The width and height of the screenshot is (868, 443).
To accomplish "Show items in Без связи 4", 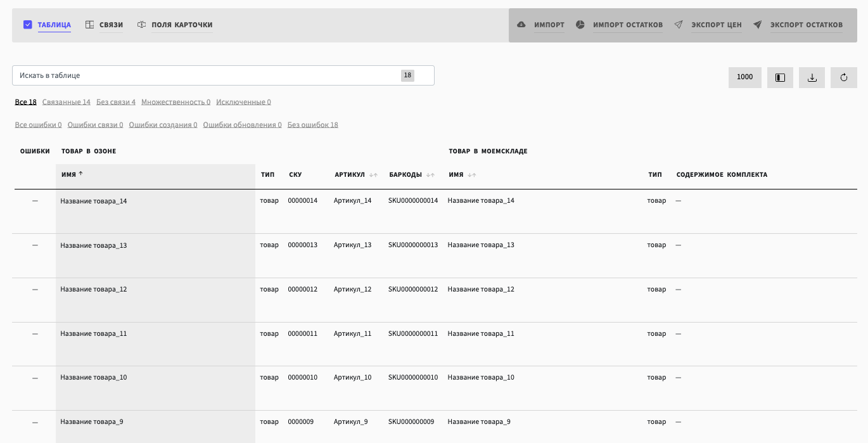I will 115,102.
